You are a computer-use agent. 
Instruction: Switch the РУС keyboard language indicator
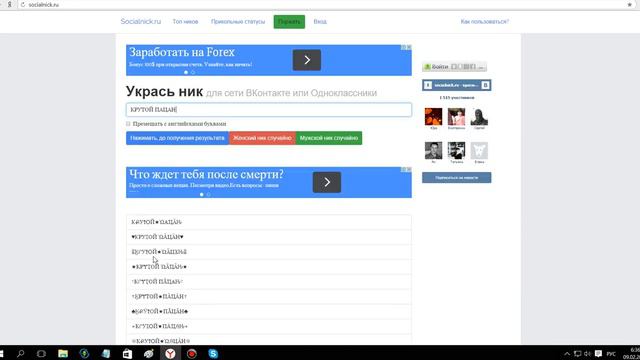(x=611, y=353)
